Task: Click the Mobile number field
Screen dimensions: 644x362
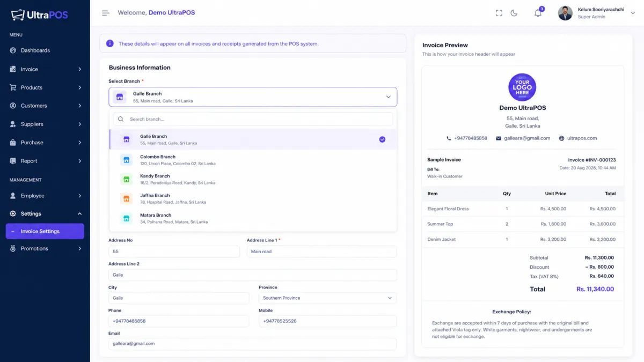Action: 327,321
